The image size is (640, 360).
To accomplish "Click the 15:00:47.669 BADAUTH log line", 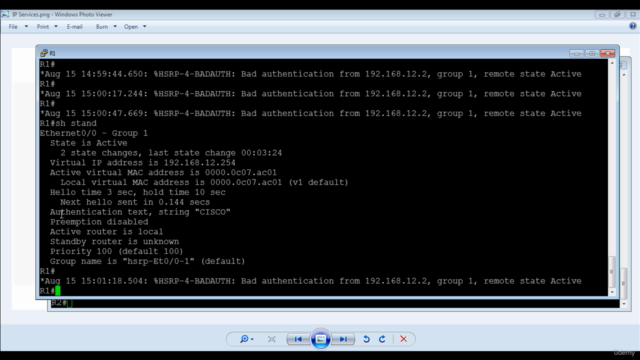I will point(311,113).
